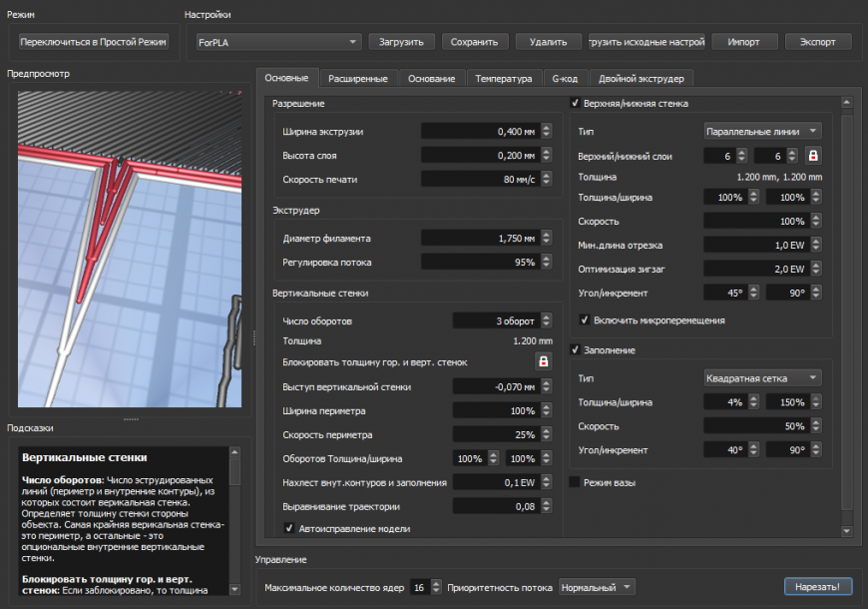Toggle the Заполнение checkbox
Screen dimensions: 868x609
tap(575, 349)
